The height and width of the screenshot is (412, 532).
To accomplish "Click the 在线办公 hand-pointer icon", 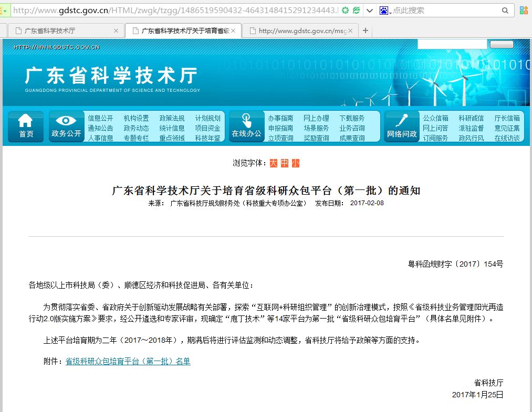I will click(246, 126).
